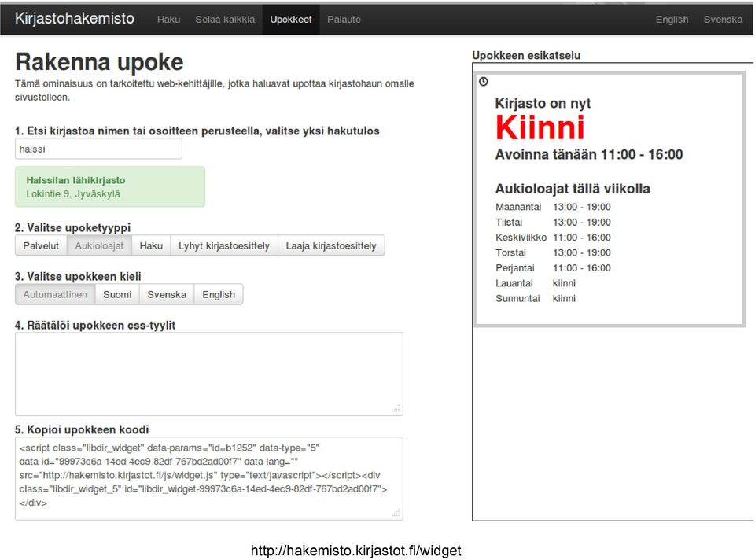Focus the library search field containing halssi
This screenshot has height=560, width=755.
coord(99,149)
